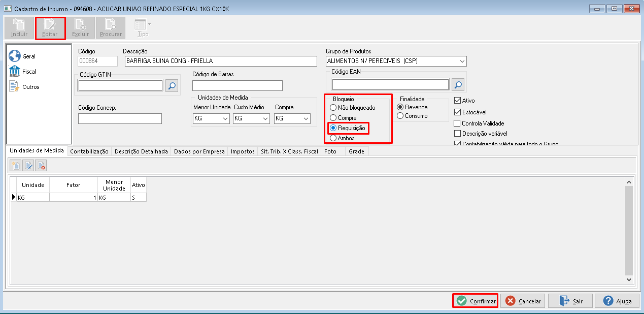Image resolution: width=644 pixels, height=314 pixels.
Task: Select Fiscal in the side panel
Action: tap(23, 72)
